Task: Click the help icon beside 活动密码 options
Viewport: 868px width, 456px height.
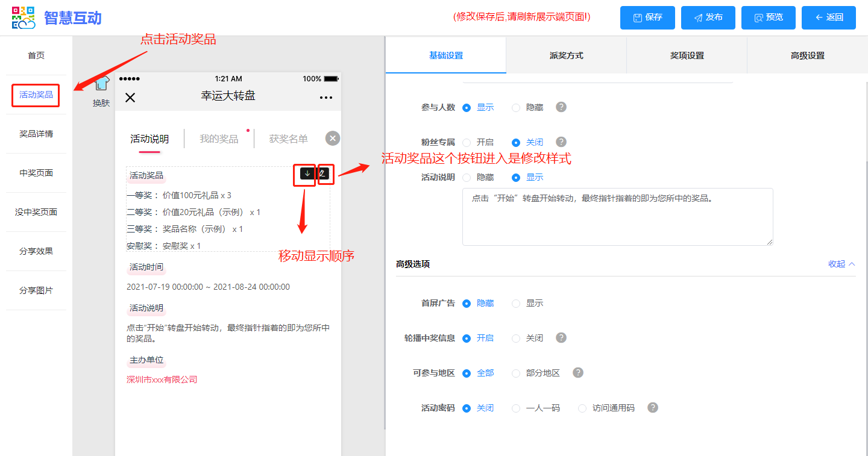Action: click(x=652, y=408)
